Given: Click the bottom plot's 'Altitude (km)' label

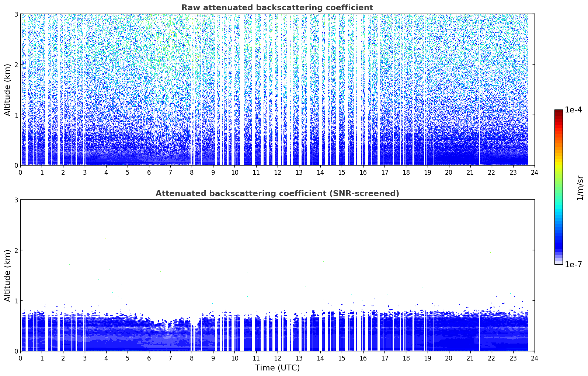Looking at the screenshot, I should tap(8, 275).
